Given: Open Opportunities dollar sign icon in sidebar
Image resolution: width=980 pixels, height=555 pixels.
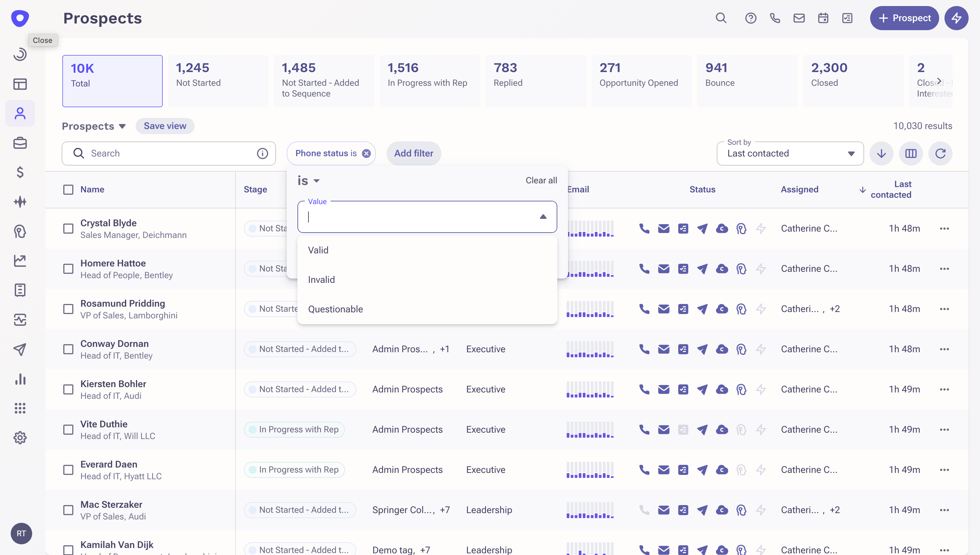Looking at the screenshot, I should click(x=20, y=172).
